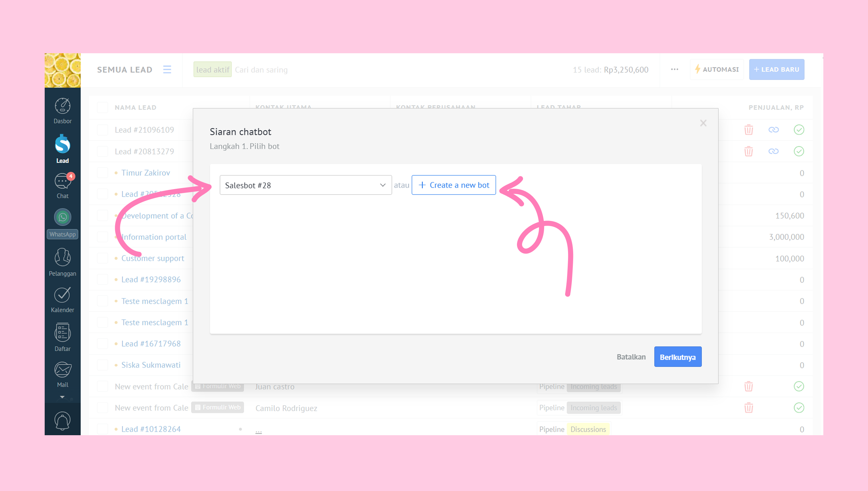Click Batalkan to cancel
Image resolution: width=868 pixels, height=491 pixels.
coord(631,357)
